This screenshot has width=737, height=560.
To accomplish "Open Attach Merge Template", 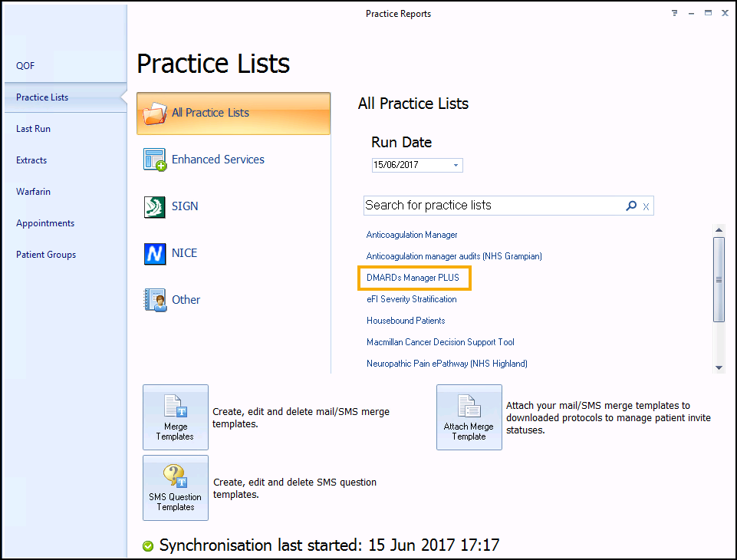I will click(469, 417).
